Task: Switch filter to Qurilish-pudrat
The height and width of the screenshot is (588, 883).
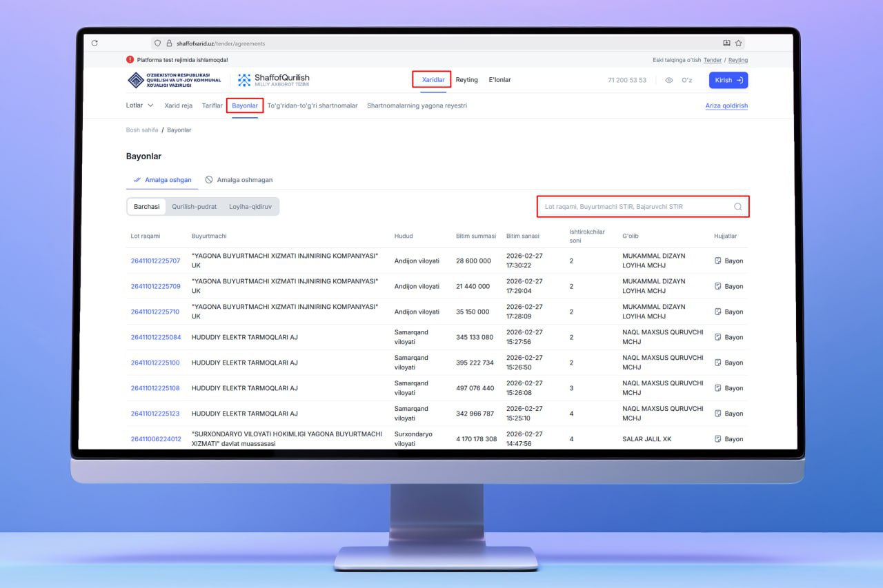Action: tap(194, 207)
